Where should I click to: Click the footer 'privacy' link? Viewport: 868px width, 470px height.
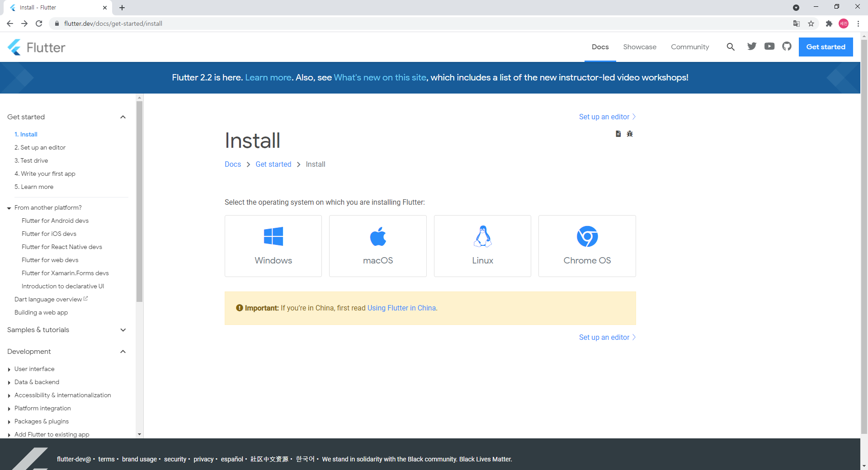(203, 459)
